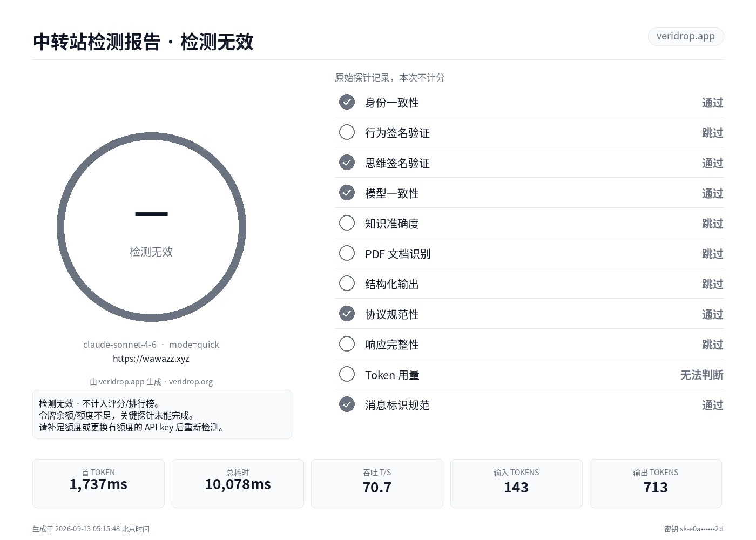756x540 pixels.
Task: Click the veridrop.app badge at top right
Action: (x=686, y=36)
